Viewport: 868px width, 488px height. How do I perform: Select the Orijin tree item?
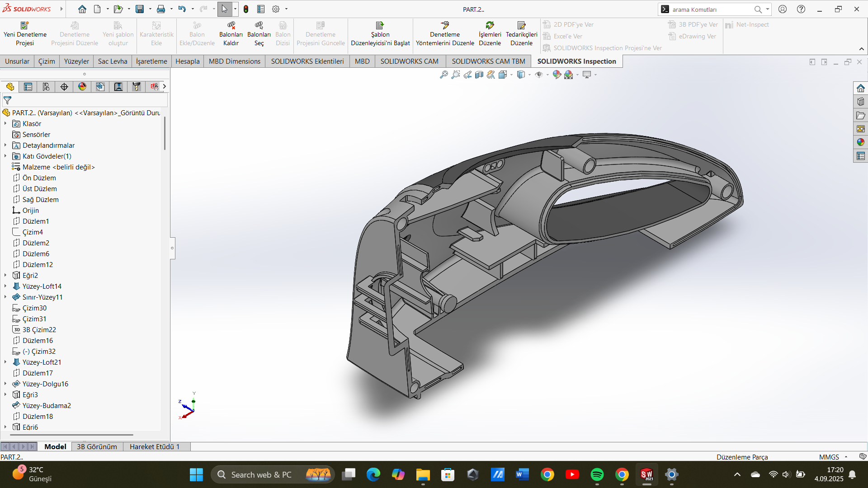(31, 211)
